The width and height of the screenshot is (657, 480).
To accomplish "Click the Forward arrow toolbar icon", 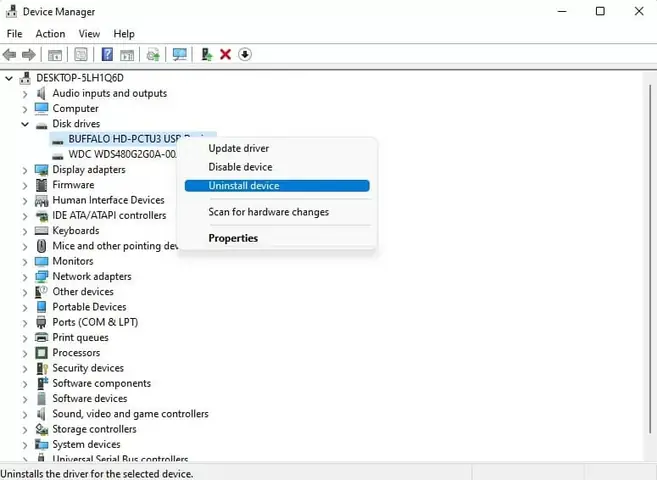I will click(x=28, y=54).
